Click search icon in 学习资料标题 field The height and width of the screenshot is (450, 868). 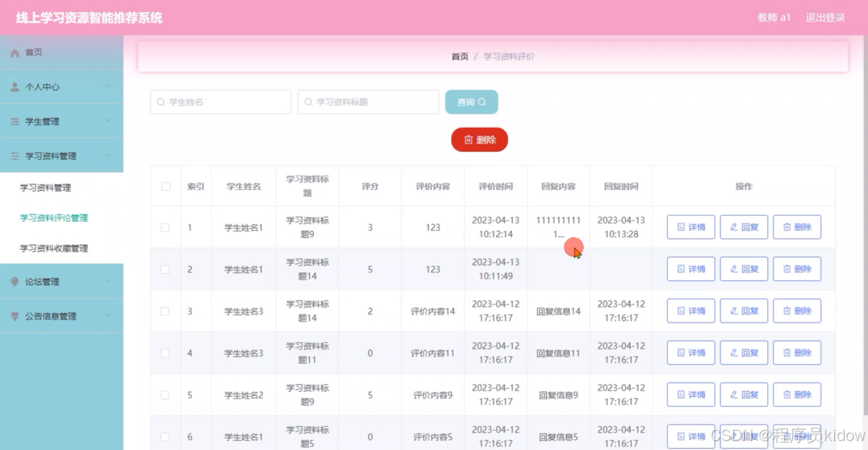point(309,102)
